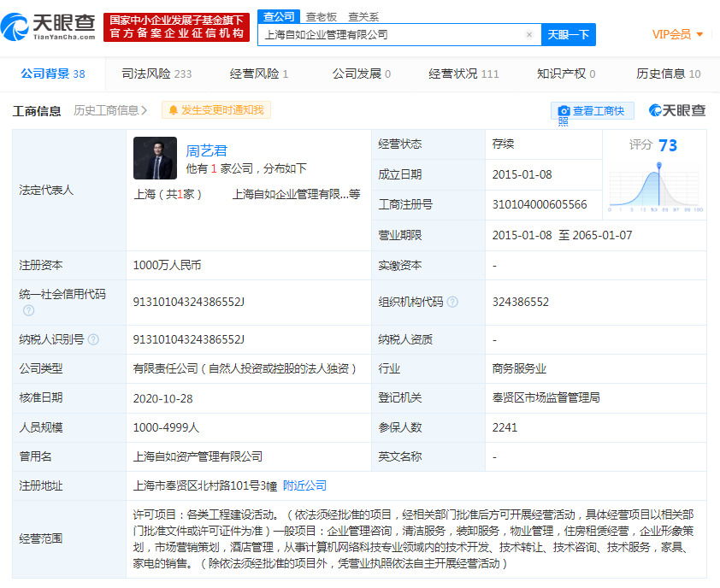Click the 人员规模 value 1000-4999人

point(166,427)
